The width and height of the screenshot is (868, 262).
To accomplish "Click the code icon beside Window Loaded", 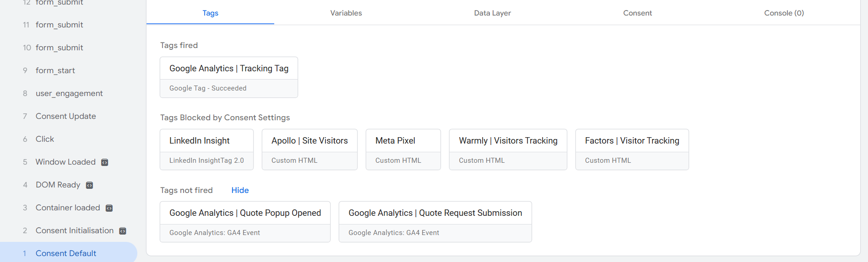I will (104, 162).
